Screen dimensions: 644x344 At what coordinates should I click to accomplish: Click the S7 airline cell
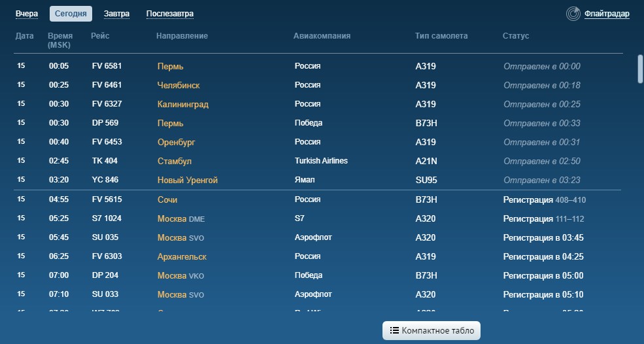[299, 218]
